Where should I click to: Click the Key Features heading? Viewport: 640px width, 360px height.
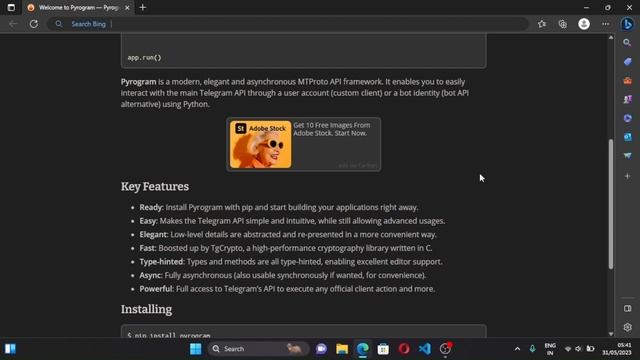click(155, 187)
